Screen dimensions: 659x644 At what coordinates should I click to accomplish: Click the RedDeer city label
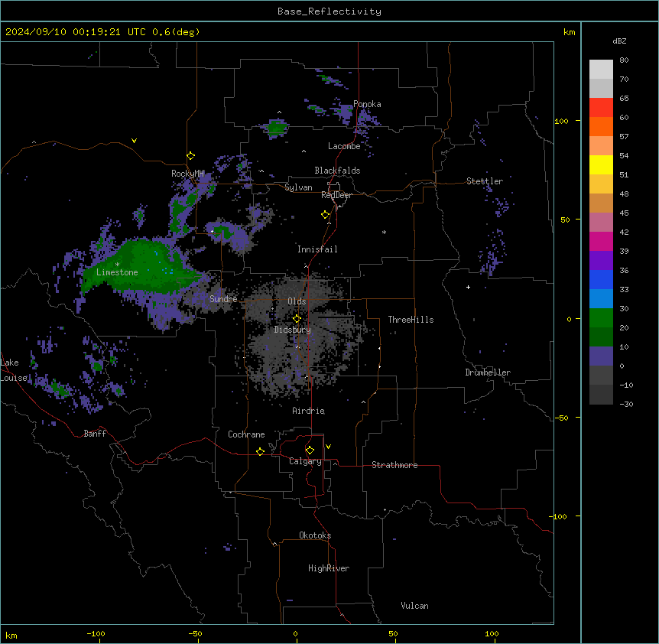tap(336, 195)
